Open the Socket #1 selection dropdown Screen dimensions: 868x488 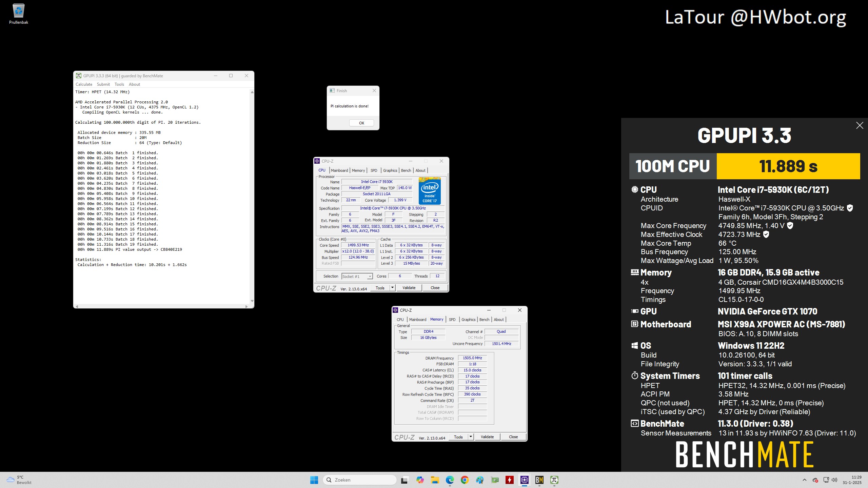click(x=357, y=277)
